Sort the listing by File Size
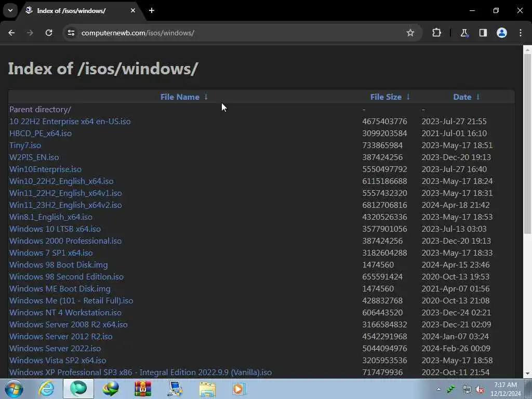Screen dimensions: 532x399 tap(386, 97)
